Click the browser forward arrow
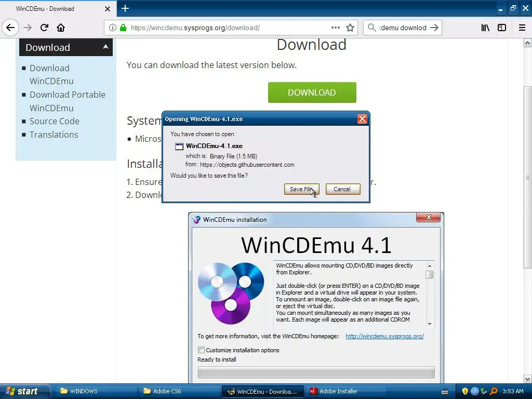The height and width of the screenshot is (399, 532). [x=28, y=28]
